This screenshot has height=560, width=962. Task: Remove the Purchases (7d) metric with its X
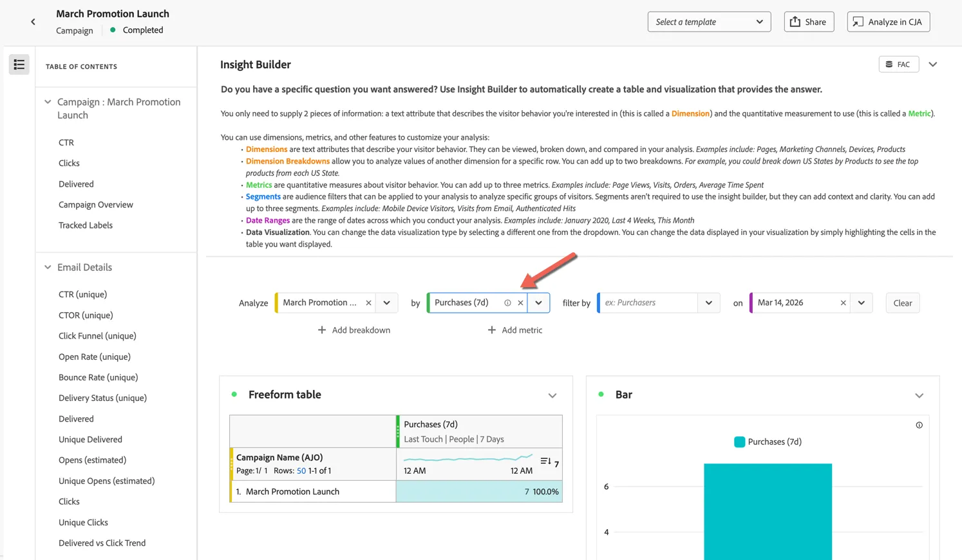click(520, 303)
